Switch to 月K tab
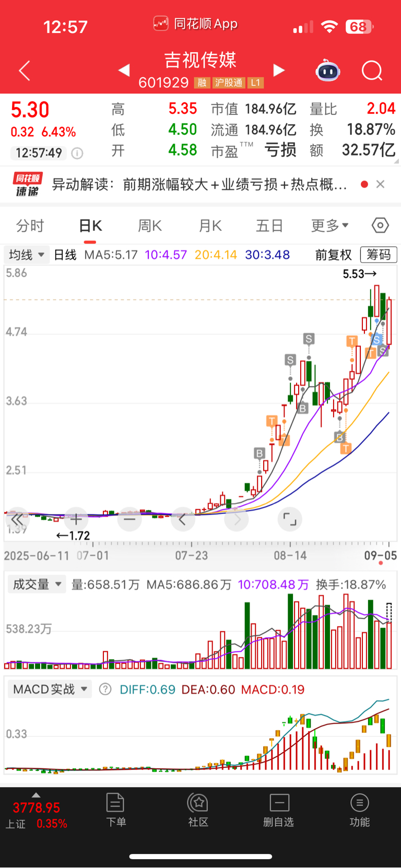 pyautogui.click(x=210, y=225)
